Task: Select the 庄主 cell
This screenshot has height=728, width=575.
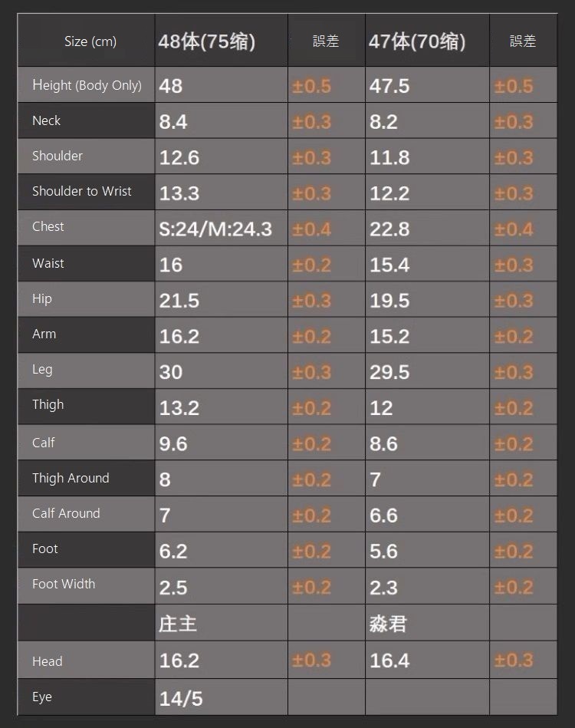Action: click(178, 623)
